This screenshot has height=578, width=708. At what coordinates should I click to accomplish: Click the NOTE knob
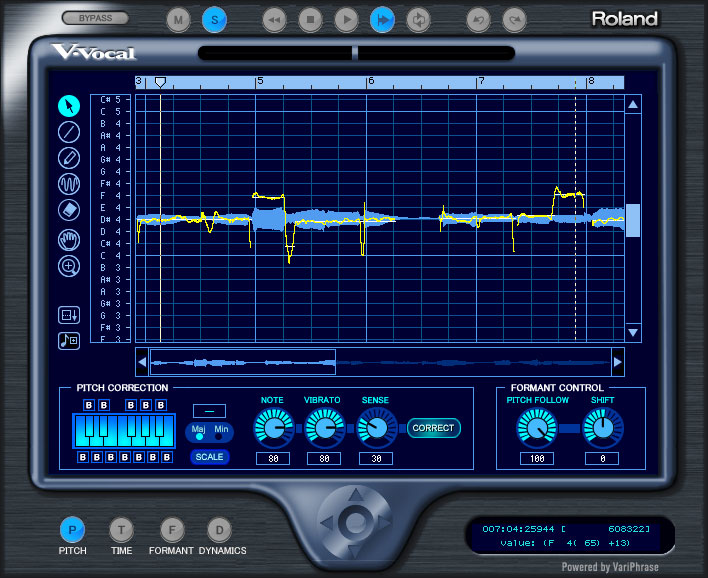click(274, 427)
